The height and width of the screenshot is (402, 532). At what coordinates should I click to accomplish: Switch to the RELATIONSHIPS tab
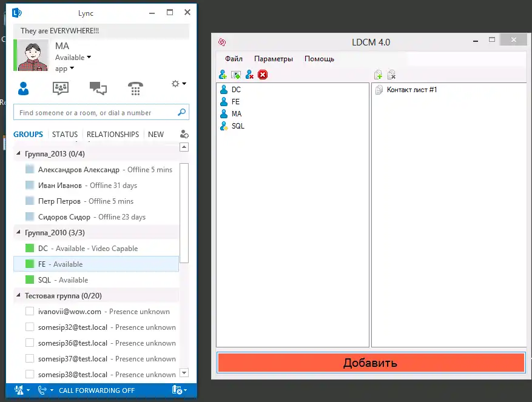[113, 135]
